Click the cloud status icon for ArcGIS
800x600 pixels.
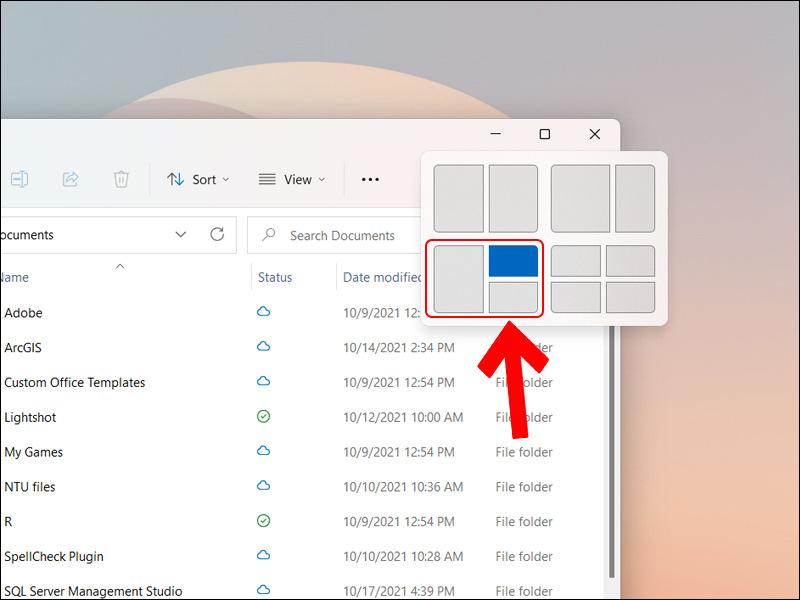(x=263, y=346)
